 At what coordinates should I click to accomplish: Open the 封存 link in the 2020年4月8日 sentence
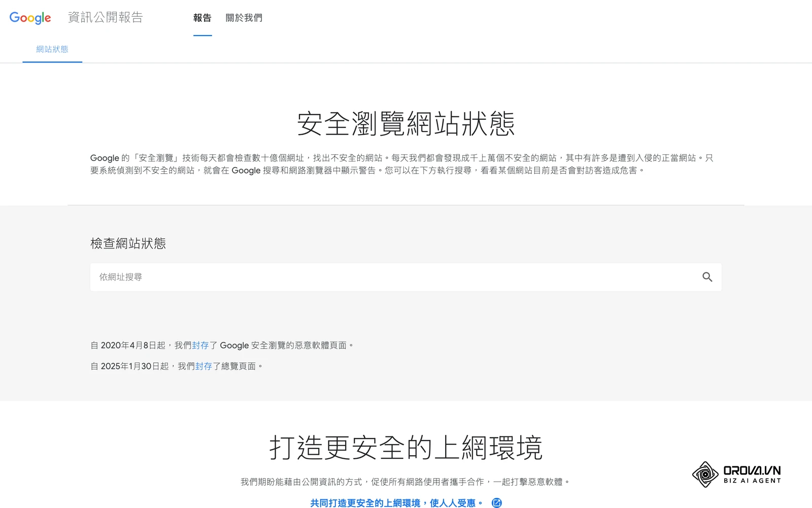click(200, 345)
